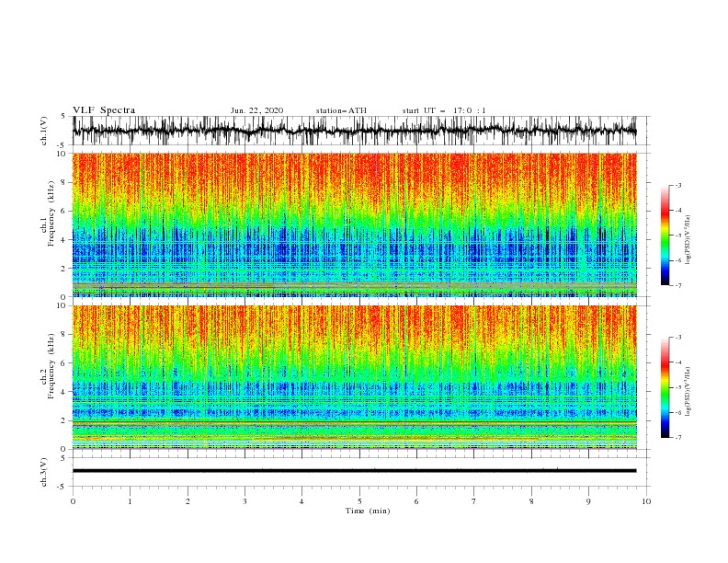Click the date 'Jun. 22, 2020'
The width and height of the screenshot is (728, 563).
[256, 110]
